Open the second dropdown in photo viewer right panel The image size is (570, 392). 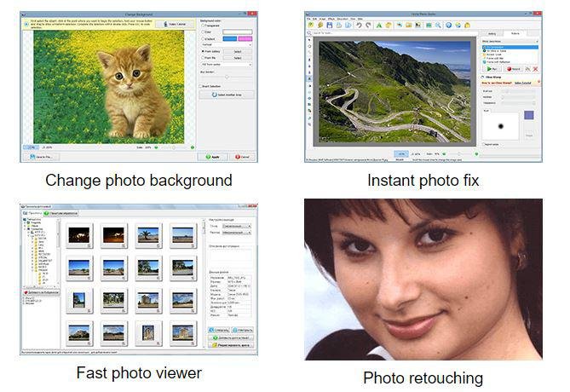(237, 233)
